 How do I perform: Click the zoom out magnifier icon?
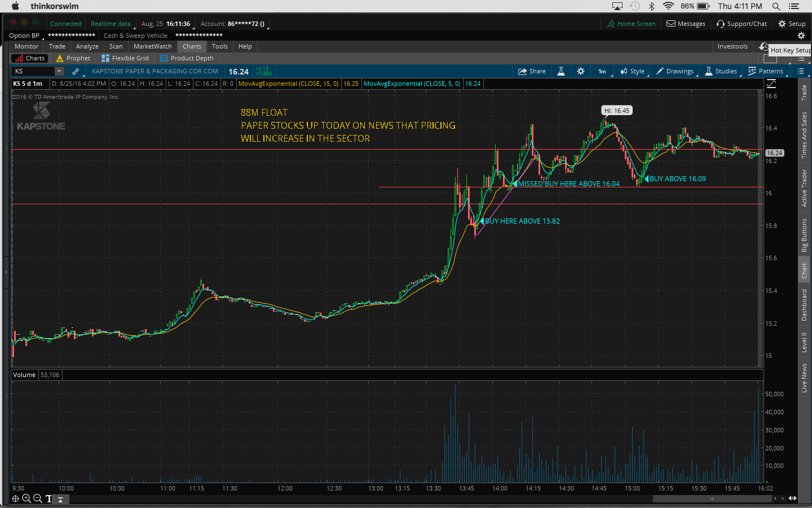pos(37,498)
